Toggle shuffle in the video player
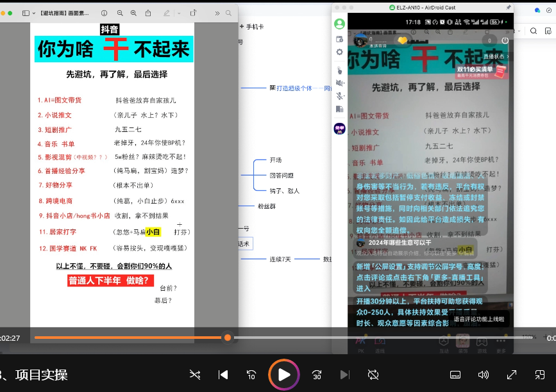The height and width of the screenshot is (392, 556). 195,375
